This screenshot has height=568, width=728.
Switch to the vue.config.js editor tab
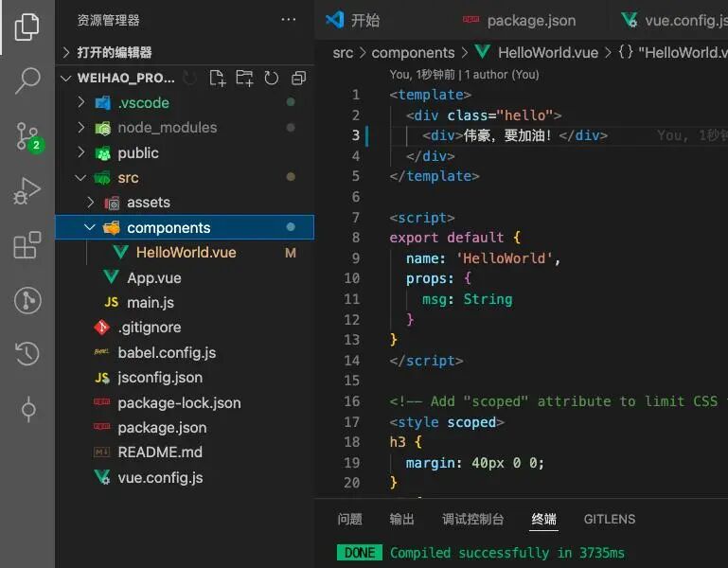click(673, 20)
